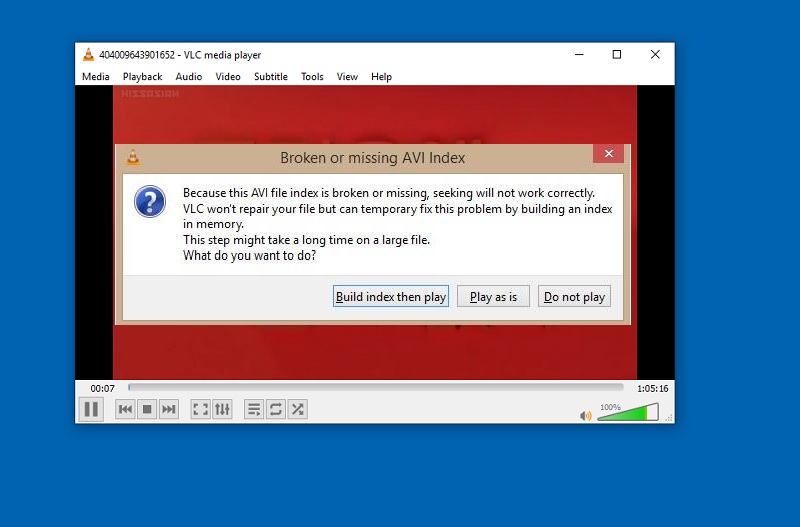Close the Broken AVI Index dialog

pyautogui.click(x=609, y=154)
